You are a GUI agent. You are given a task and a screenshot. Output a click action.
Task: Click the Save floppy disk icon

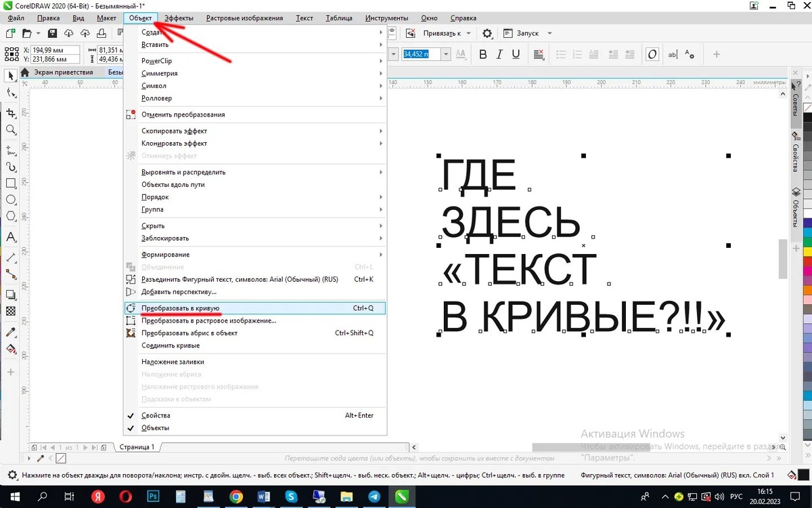point(52,33)
